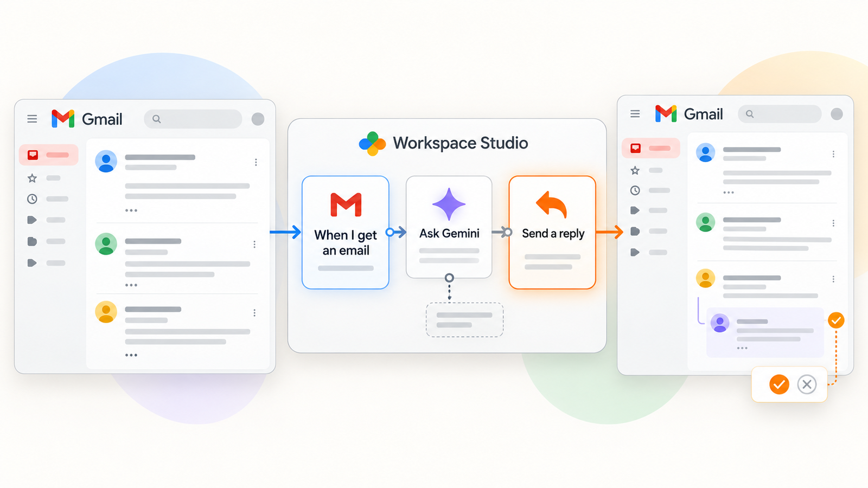The height and width of the screenshot is (488, 868).
Task: Click the blue avatar in left Gmail list
Action: [106, 161]
